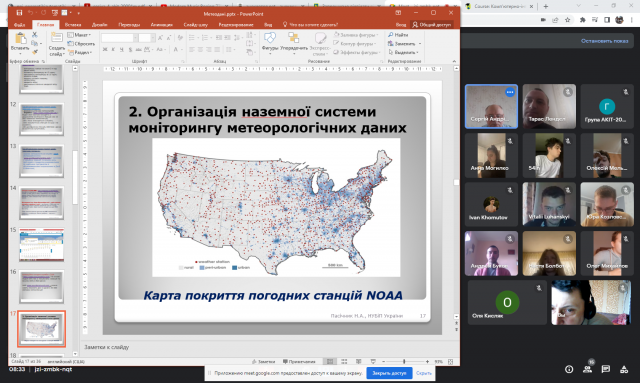Toggle text Strikethrough formatting
Screen dimensions: 640x383
point(138,49)
